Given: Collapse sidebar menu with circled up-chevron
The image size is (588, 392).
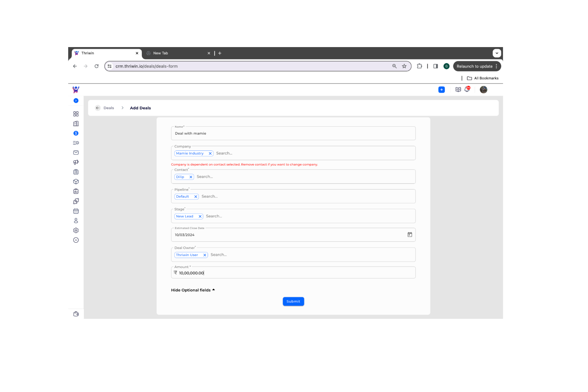Looking at the screenshot, I should pyautogui.click(x=76, y=240).
